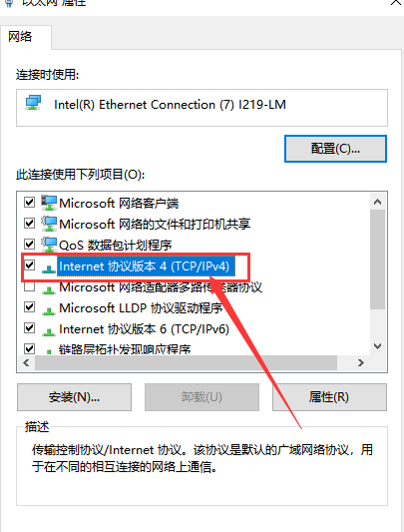Click the 属性(R) button
This screenshot has width=404, height=532.
(329, 397)
